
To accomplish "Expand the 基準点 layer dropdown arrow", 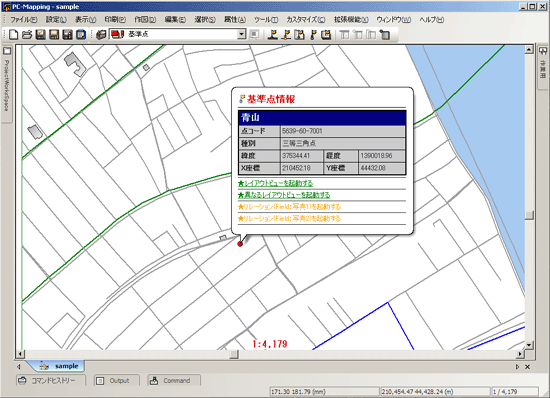I will coord(241,34).
